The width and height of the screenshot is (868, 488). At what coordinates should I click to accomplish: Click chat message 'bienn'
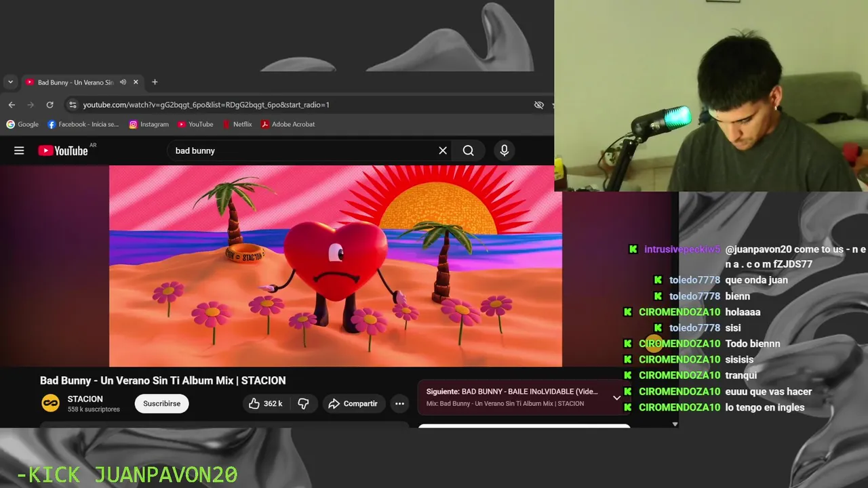click(x=738, y=296)
